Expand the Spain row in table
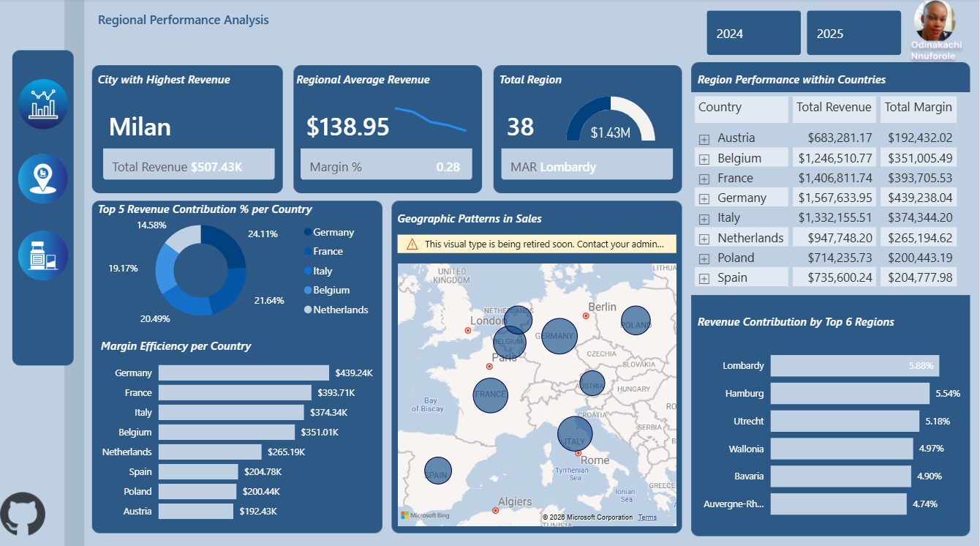Image resolution: width=980 pixels, height=546 pixels. pyautogui.click(x=704, y=278)
